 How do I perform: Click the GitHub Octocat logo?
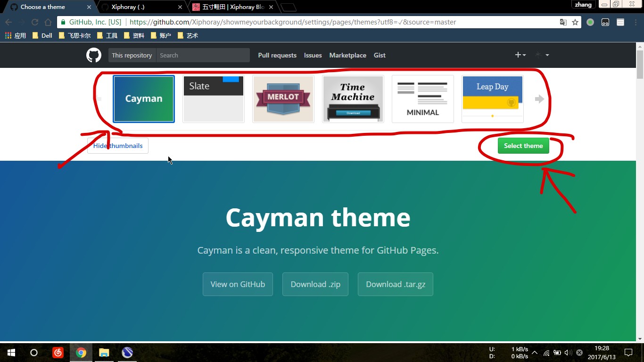[94, 55]
